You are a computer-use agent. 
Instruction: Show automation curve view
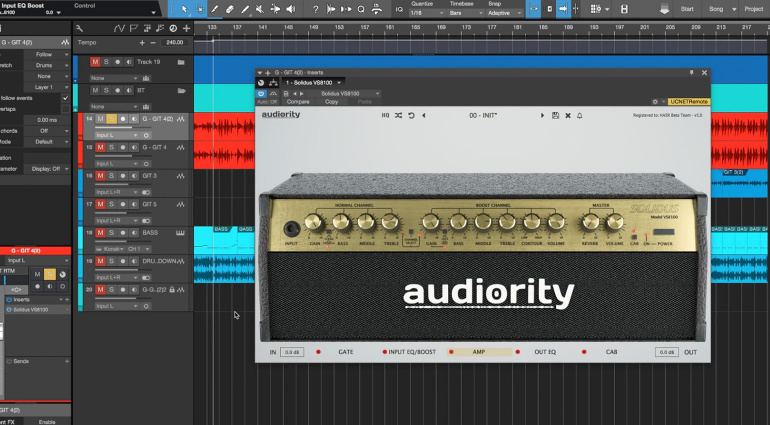tap(118, 29)
